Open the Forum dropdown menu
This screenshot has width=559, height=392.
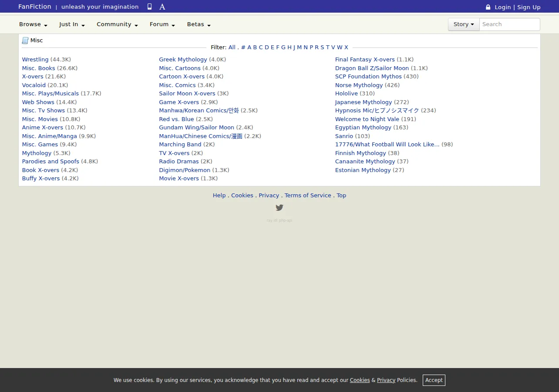pos(162,24)
